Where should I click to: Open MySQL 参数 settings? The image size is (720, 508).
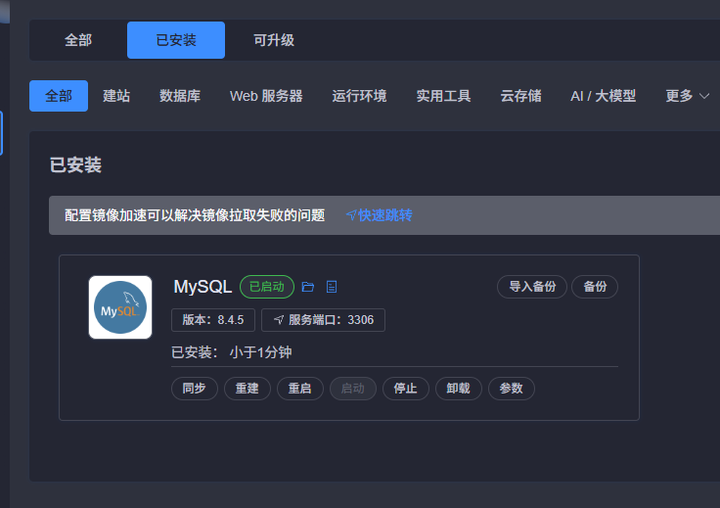(x=511, y=389)
